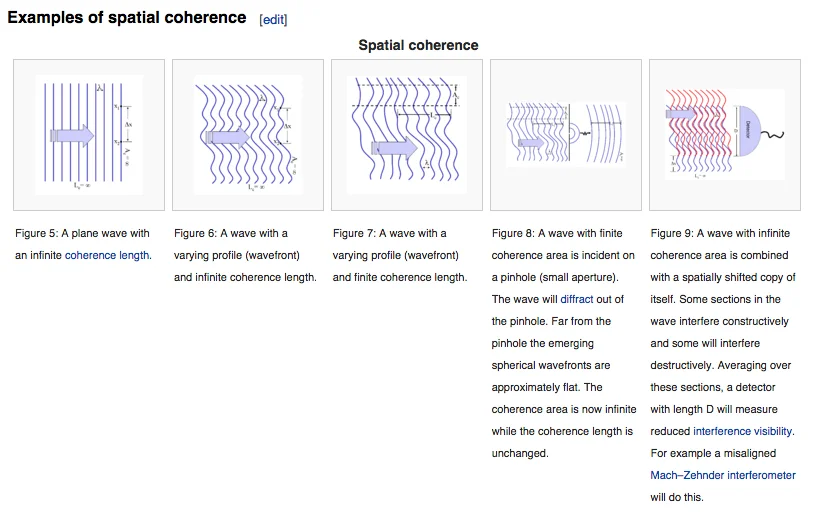
Task: Click the edit link next to section heading
Action: (x=273, y=19)
